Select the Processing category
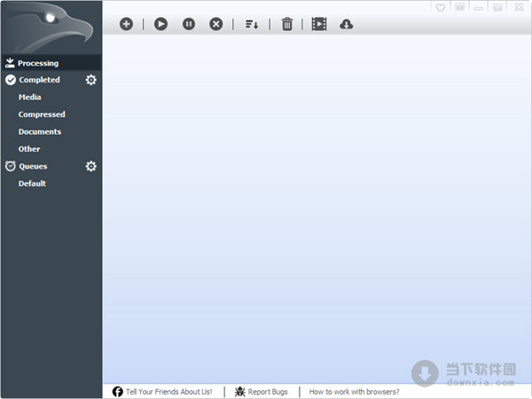 point(51,63)
